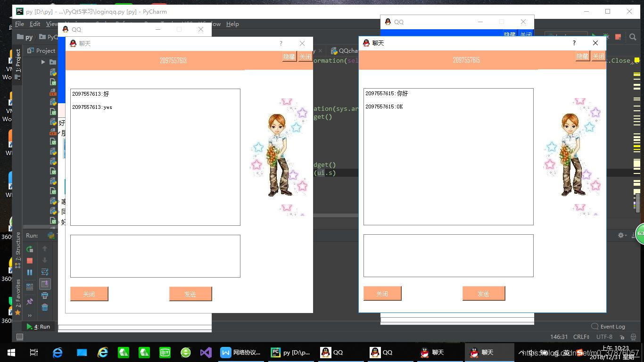The image size is (644, 362).
Task: Click the print icon in Run toolbar
Action: [x=45, y=296]
